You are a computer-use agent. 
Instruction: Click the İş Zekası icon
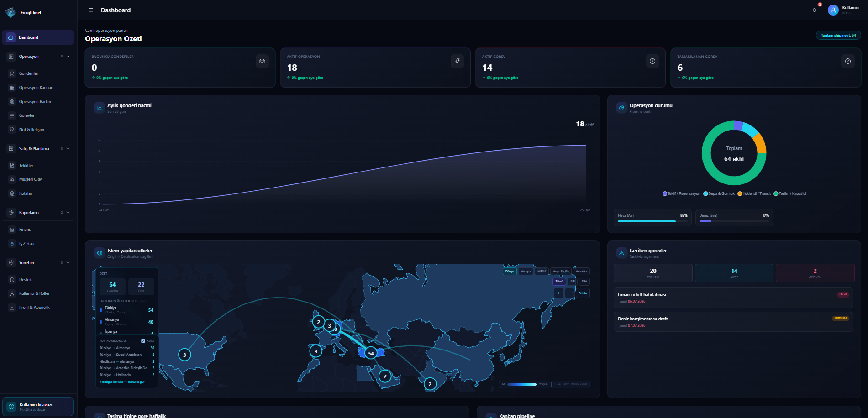click(x=12, y=244)
